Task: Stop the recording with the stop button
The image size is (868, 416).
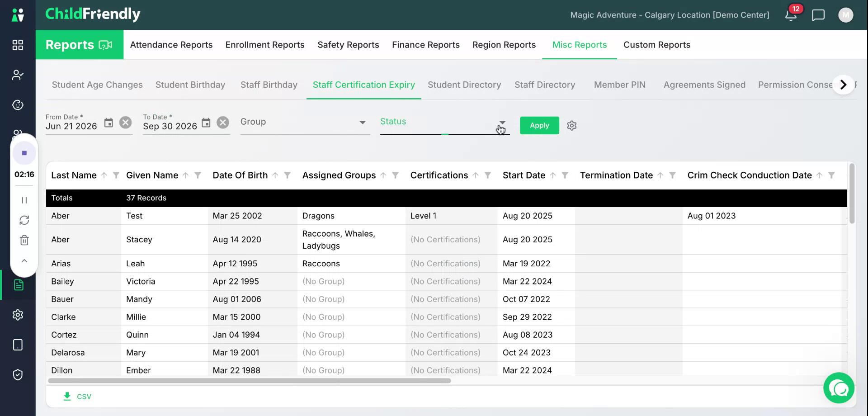Action: (24, 153)
